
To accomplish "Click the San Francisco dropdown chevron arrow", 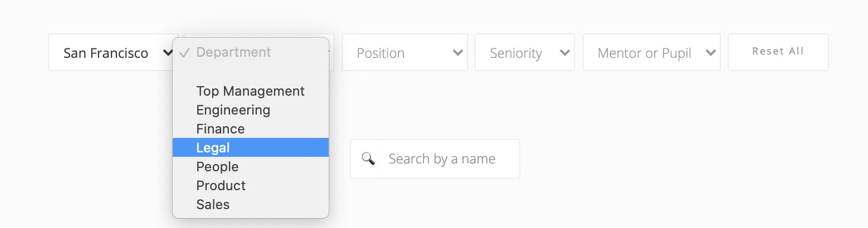I will (x=167, y=53).
